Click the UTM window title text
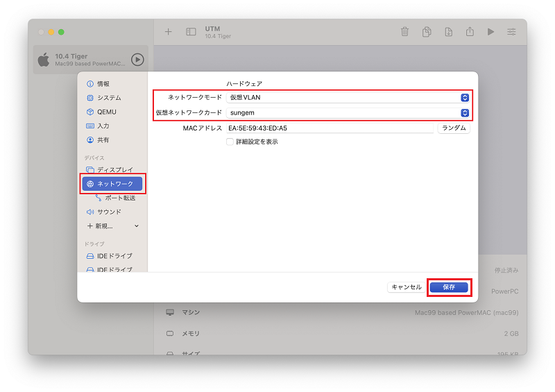Screen dimensions: 555x392 point(212,28)
